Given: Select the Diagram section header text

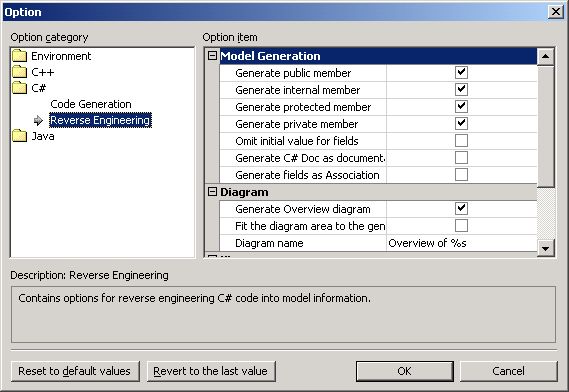Looking at the screenshot, I should tap(244, 192).
